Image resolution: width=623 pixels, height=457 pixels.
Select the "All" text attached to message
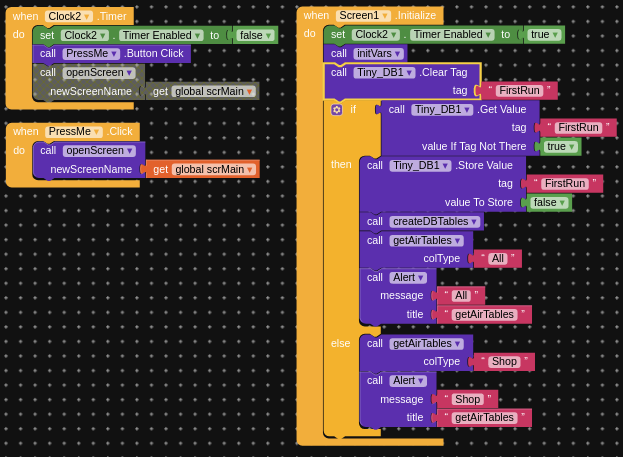(461, 296)
